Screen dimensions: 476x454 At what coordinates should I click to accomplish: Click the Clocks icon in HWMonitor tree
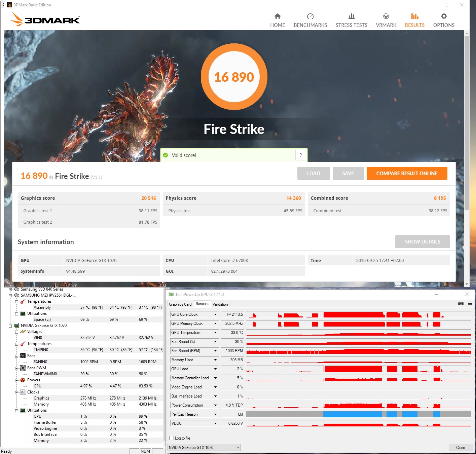[x=23, y=392]
